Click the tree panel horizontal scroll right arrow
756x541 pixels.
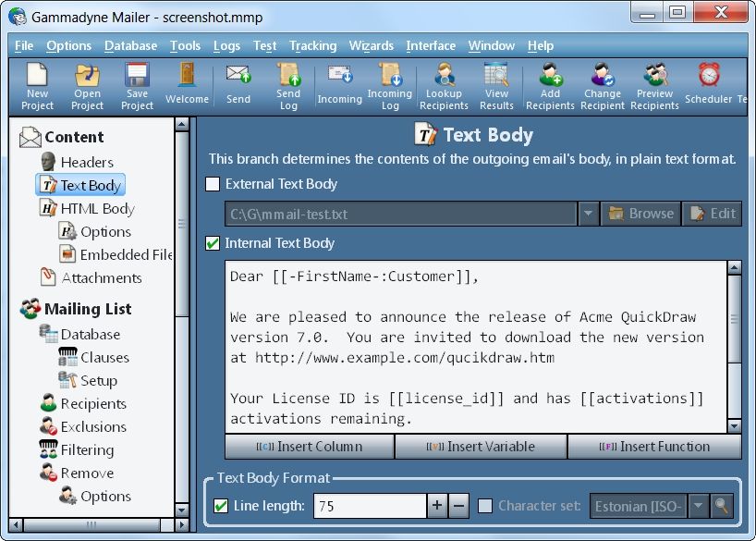point(182,524)
